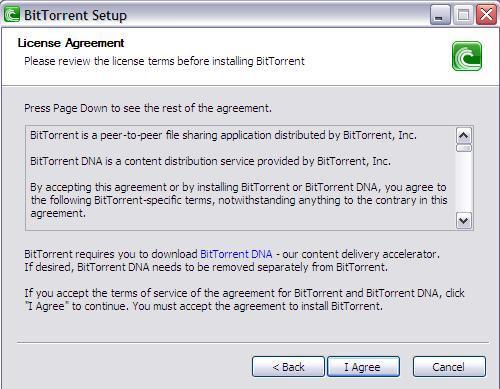The height and width of the screenshot is (389, 500).
Task: Click the 'BitTorrent DNA is a content distribution' line
Action: 210,161
